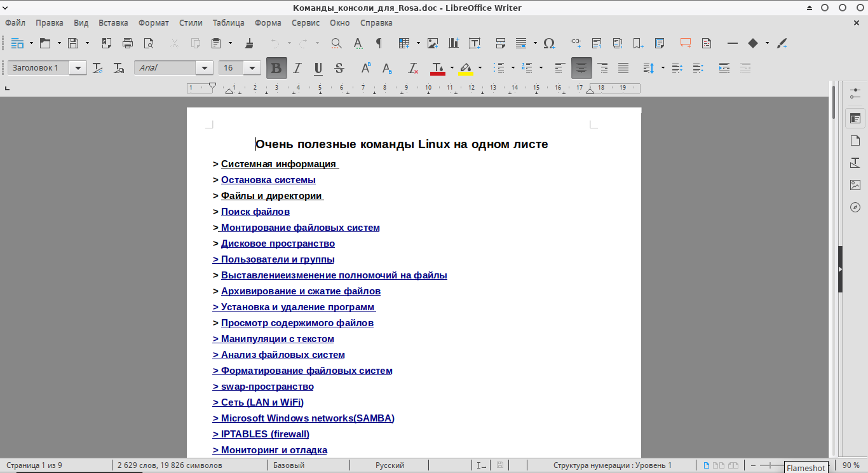This screenshot has height=473, width=868.
Task: Open the Таблица menu
Action: [x=228, y=23]
